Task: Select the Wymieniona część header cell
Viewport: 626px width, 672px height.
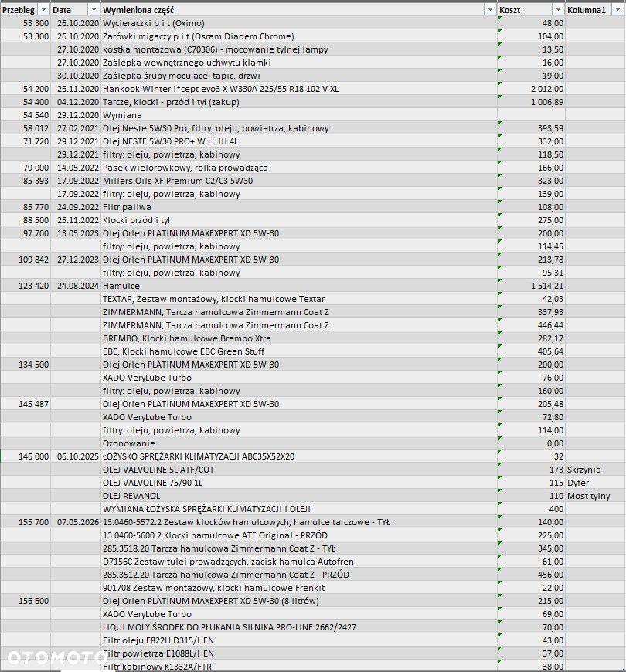Action: (299, 9)
